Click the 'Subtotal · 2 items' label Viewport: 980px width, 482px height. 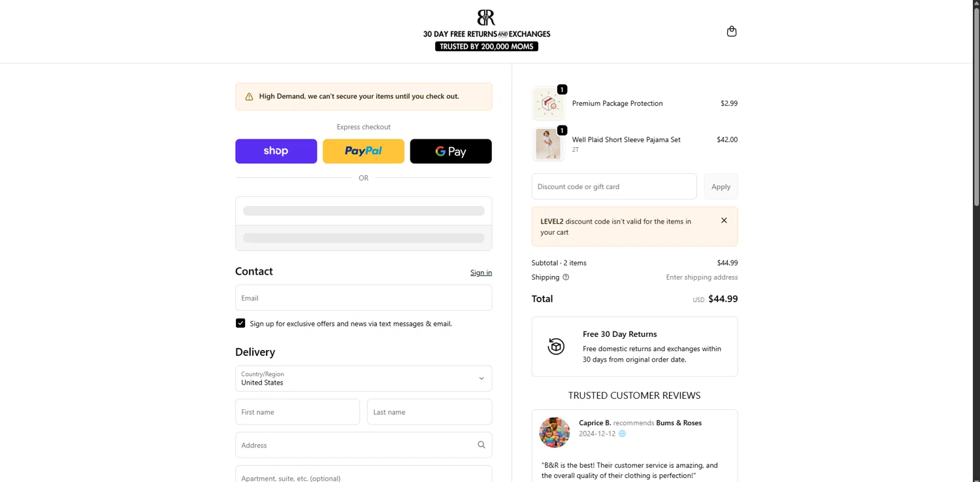tap(559, 263)
